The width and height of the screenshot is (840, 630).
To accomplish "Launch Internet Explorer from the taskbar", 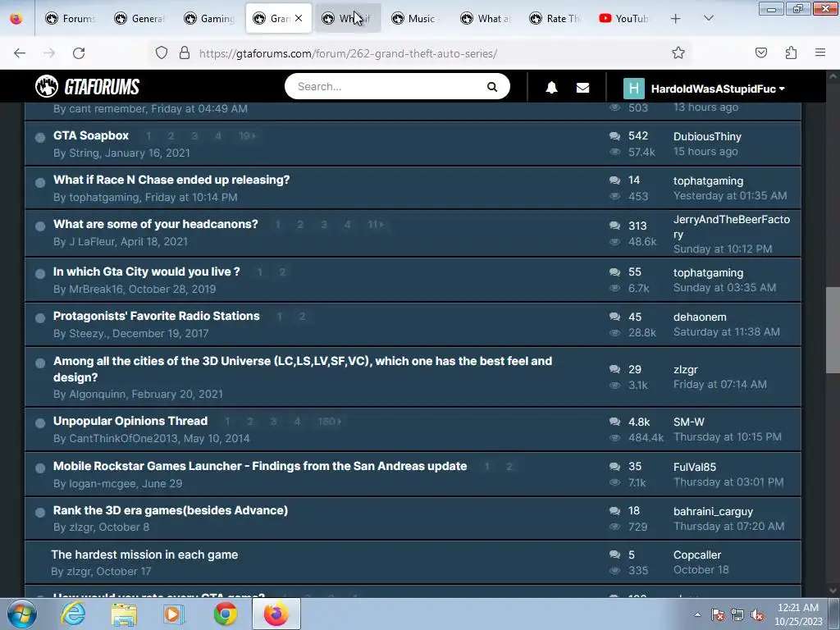I will (73, 614).
